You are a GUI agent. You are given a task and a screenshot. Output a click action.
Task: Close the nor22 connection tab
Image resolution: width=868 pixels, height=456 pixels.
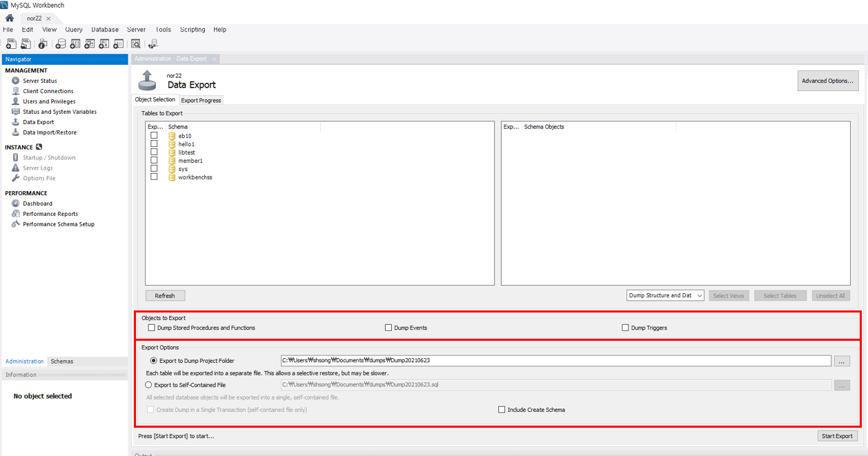click(48, 19)
